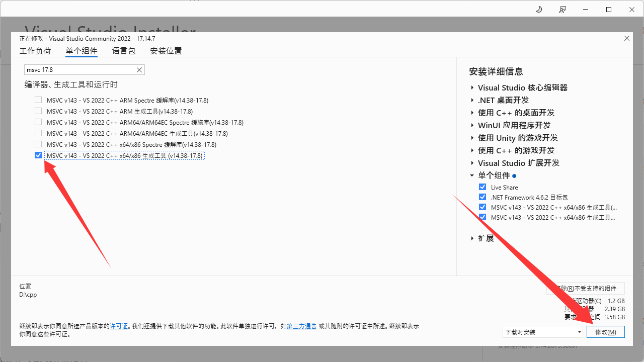The image size is (644, 362).
Task: Open the 第三方通告 link
Action: pos(302,326)
